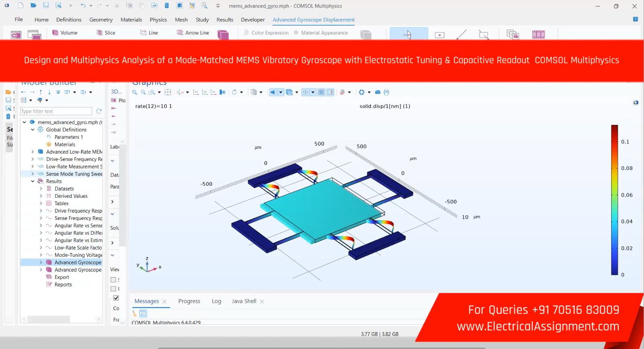The image size is (644, 349).
Task: Expand Sense Mode Tuning Sweep study
Action: [x=33, y=174]
